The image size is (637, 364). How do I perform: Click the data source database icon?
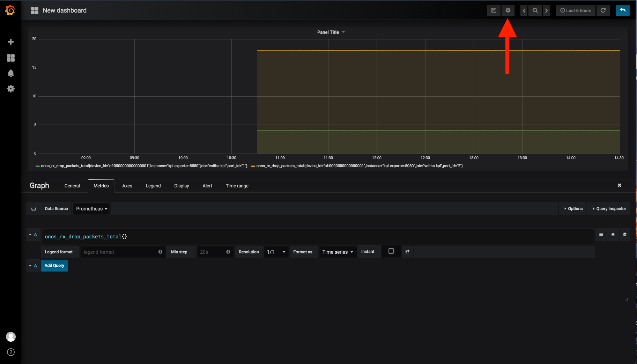pyautogui.click(x=34, y=209)
